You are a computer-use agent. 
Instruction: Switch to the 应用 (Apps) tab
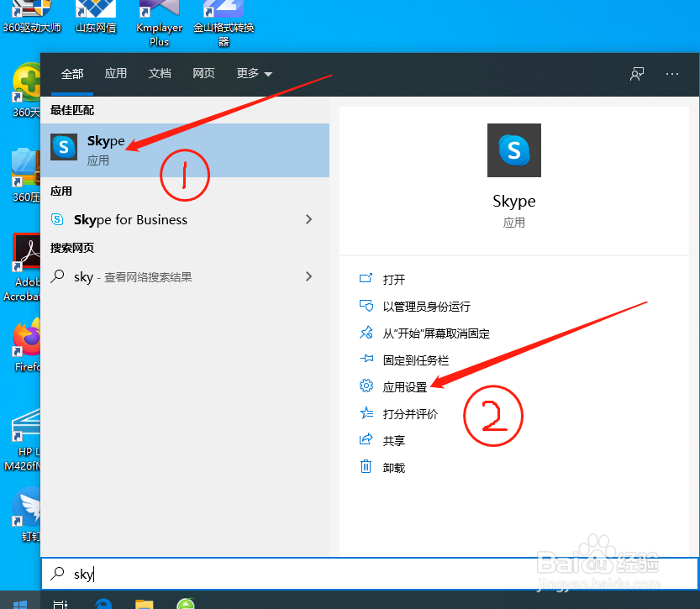(116, 73)
